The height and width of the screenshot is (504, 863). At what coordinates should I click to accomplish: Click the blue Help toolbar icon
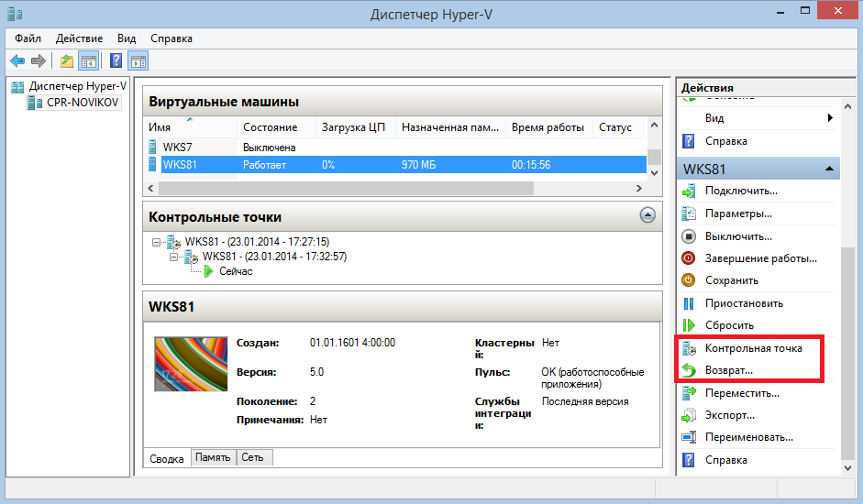coord(116,61)
